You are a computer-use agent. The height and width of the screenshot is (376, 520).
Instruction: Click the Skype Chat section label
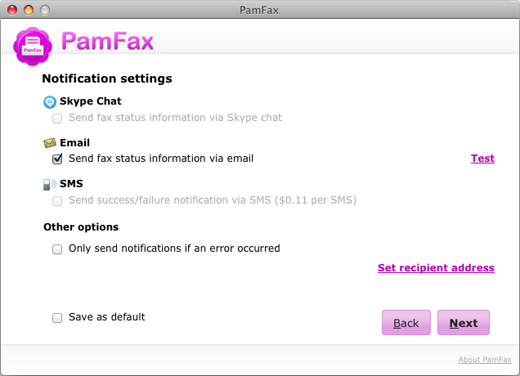[90, 101]
